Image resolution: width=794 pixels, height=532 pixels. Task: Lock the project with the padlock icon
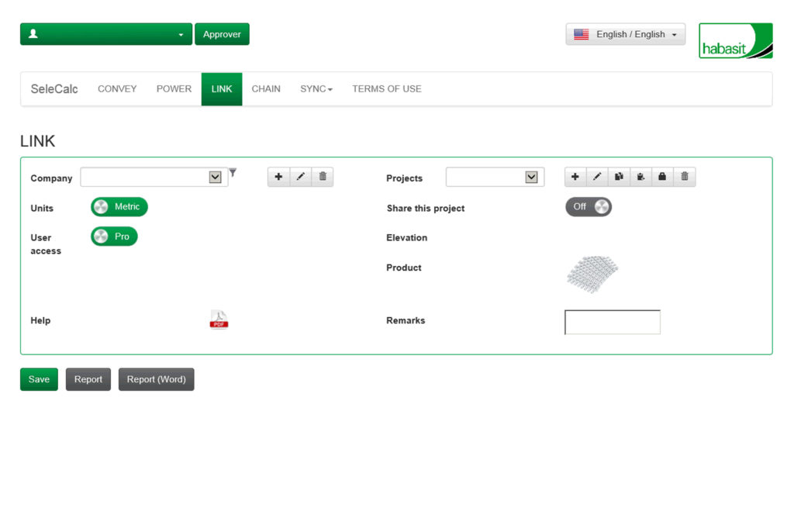point(662,177)
